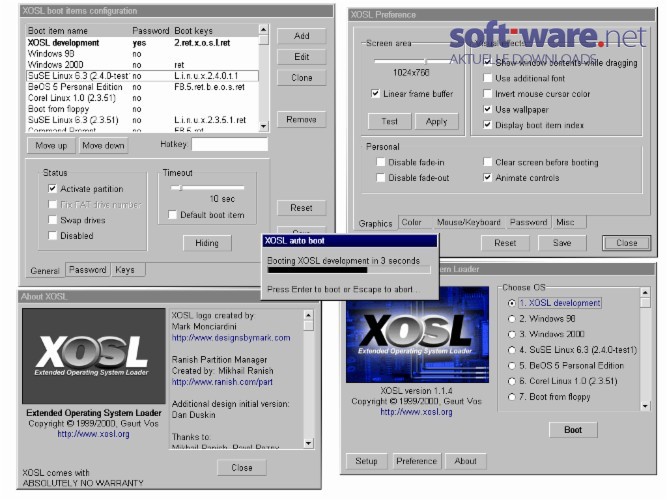Toggle Use wallpaper checkbox

click(487, 109)
